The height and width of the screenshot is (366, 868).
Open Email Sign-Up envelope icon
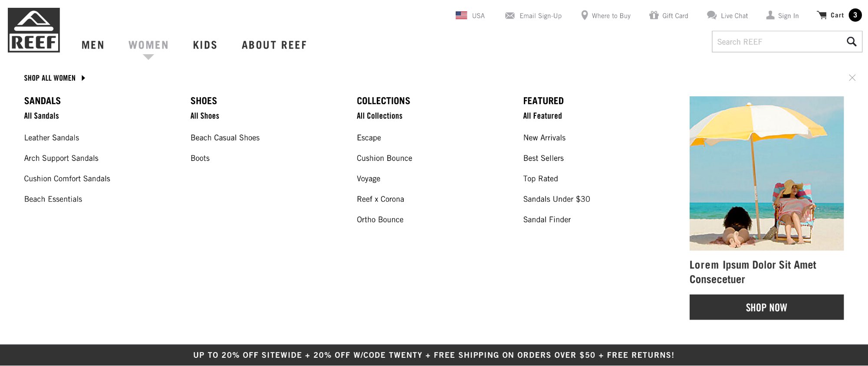[510, 16]
